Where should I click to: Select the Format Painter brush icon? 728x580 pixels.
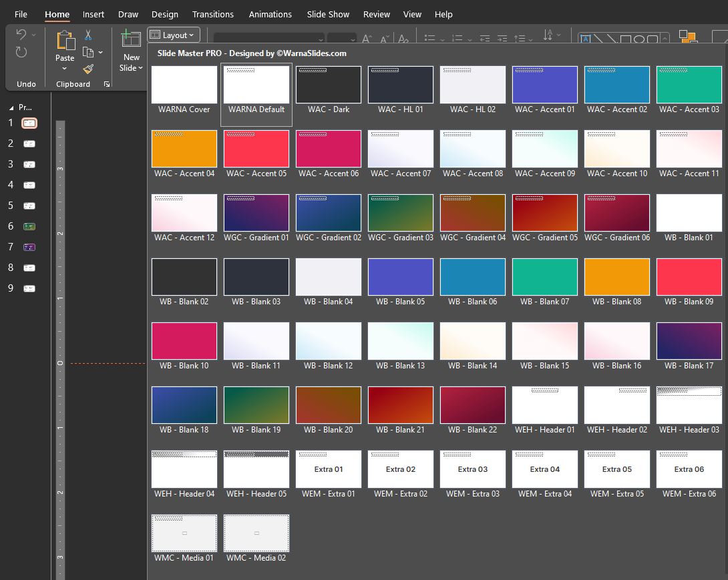(88, 69)
